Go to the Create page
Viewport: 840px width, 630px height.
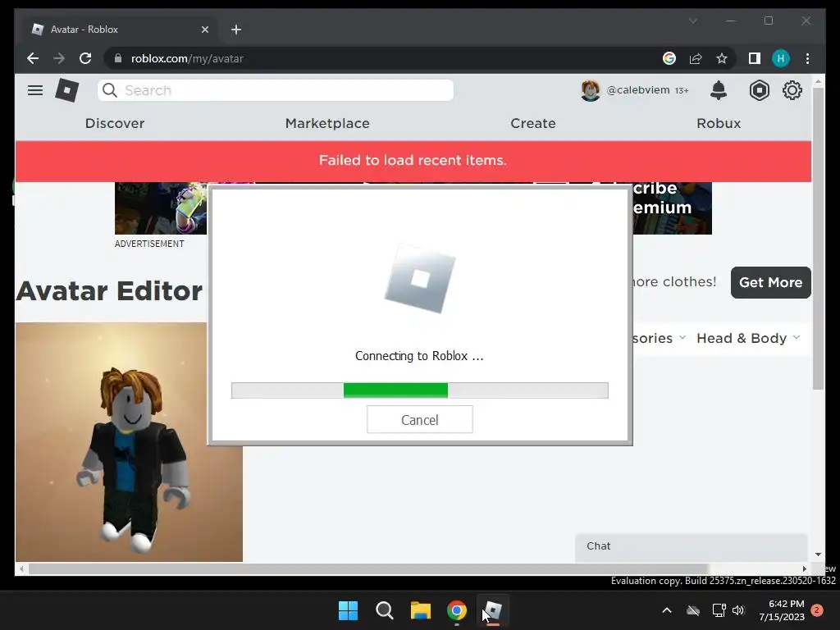tap(533, 123)
